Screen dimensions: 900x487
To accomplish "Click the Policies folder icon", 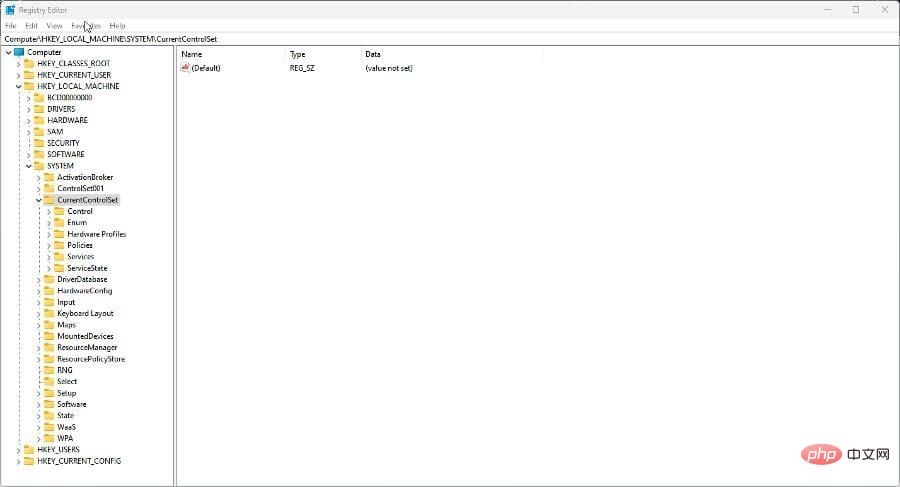I will (59, 245).
